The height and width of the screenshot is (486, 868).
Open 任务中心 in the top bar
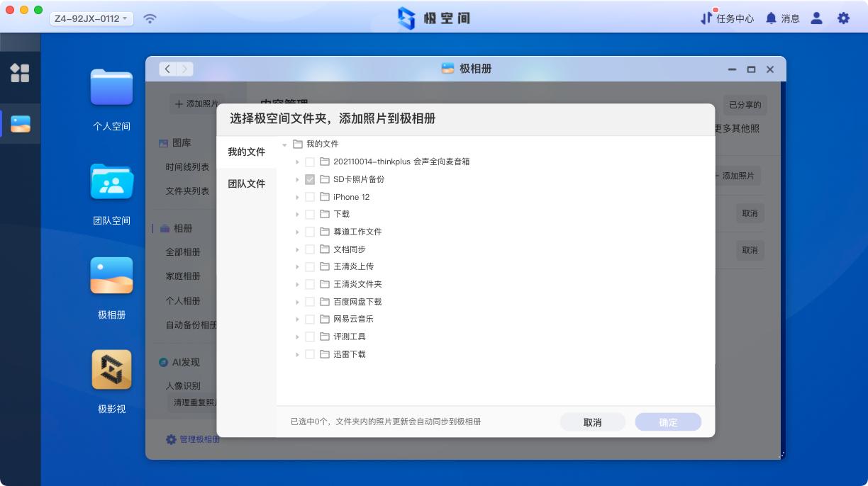pos(727,18)
